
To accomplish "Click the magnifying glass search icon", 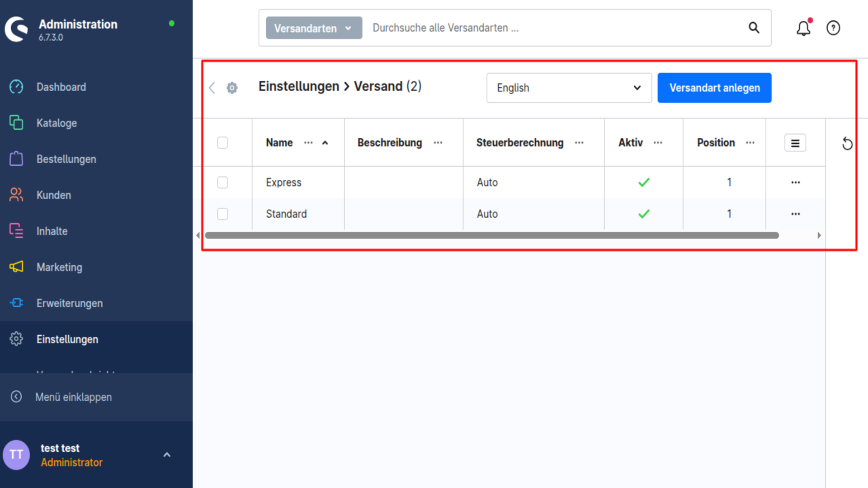I will point(754,28).
